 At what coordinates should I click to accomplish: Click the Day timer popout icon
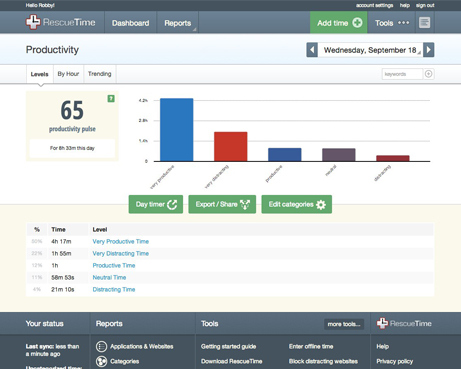(x=172, y=204)
